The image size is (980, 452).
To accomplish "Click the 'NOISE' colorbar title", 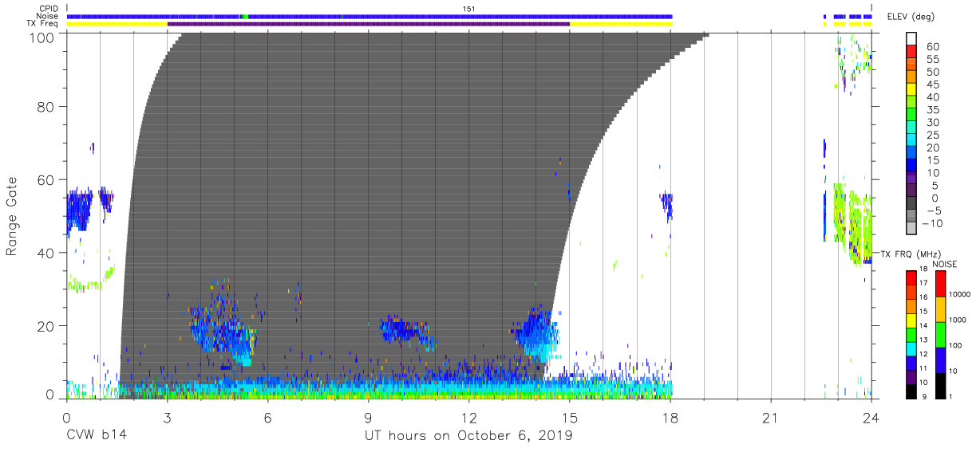I will 944,263.
